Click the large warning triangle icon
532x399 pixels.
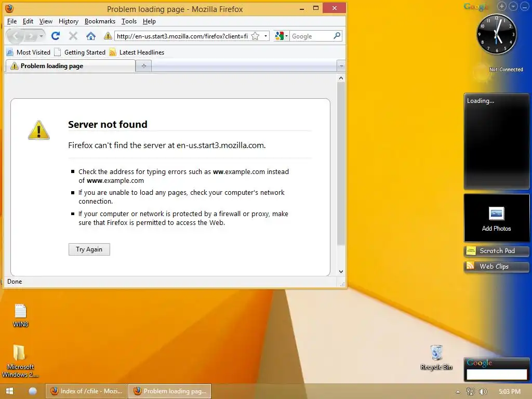(38, 130)
